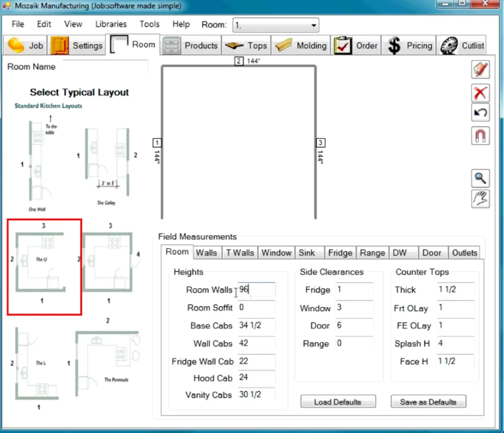Open the Tools menu
The height and width of the screenshot is (433, 504).
pyautogui.click(x=149, y=24)
